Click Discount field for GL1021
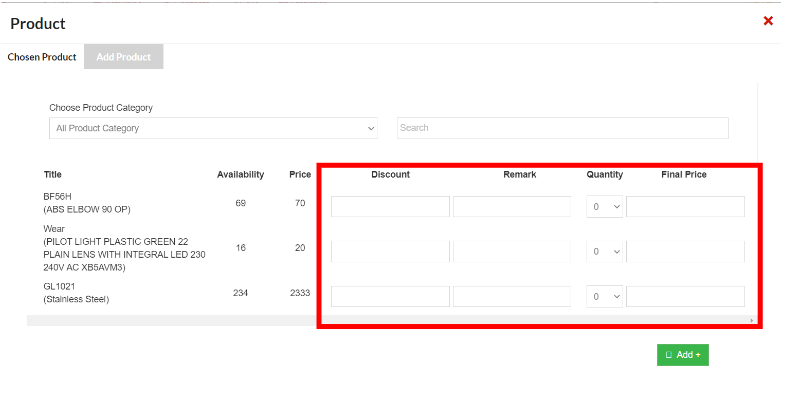 click(390, 297)
